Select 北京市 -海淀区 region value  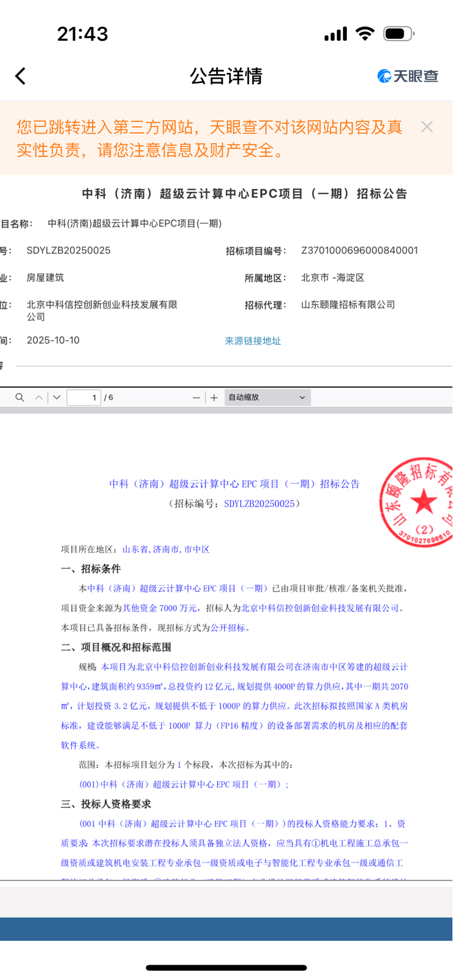coord(333,277)
